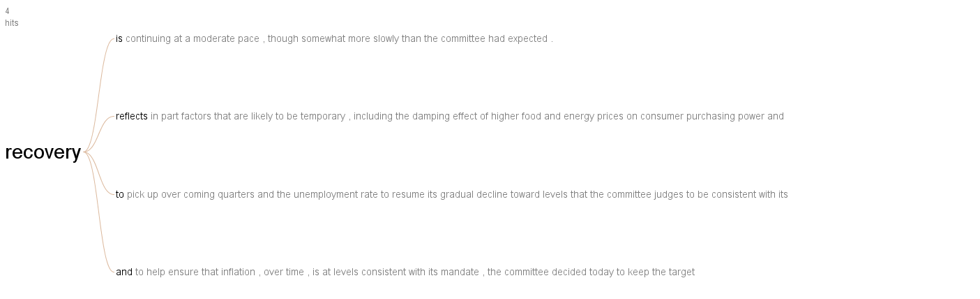Click the word "quarters" in the third branch

[x=236, y=194]
